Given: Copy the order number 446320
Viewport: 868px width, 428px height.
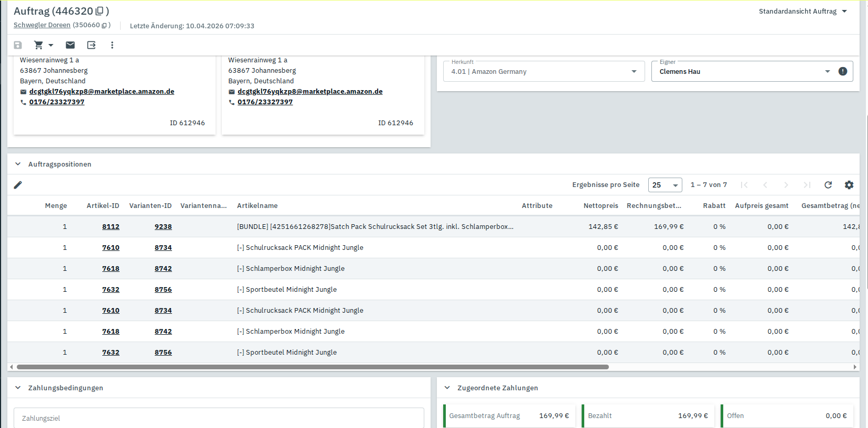Looking at the screenshot, I should point(99,11).
